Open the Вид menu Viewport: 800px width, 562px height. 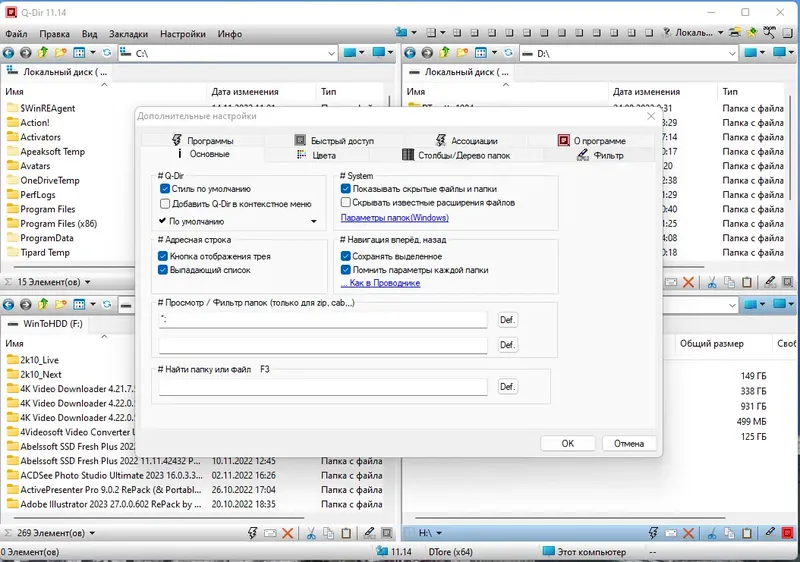click(x=89, y=34)
